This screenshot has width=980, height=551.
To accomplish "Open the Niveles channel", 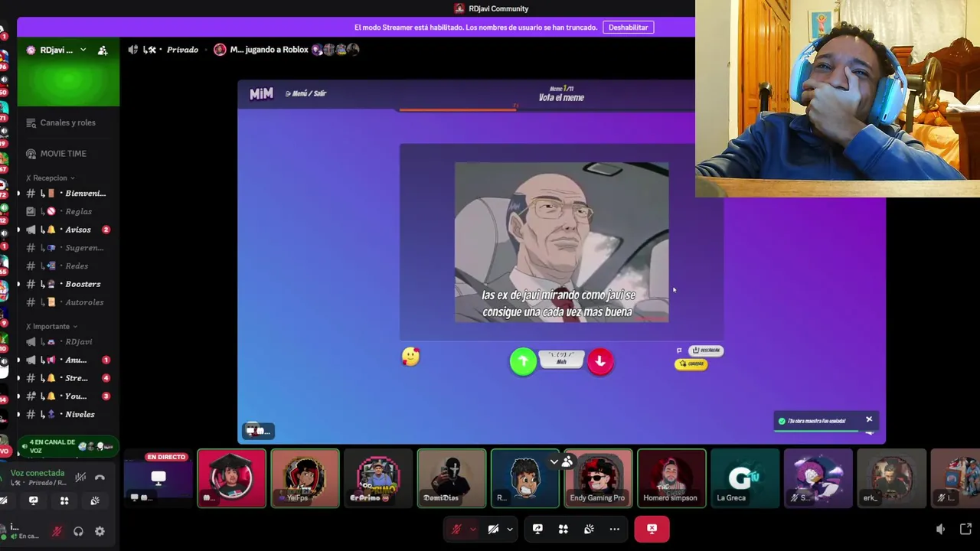I will click(68, 414).
